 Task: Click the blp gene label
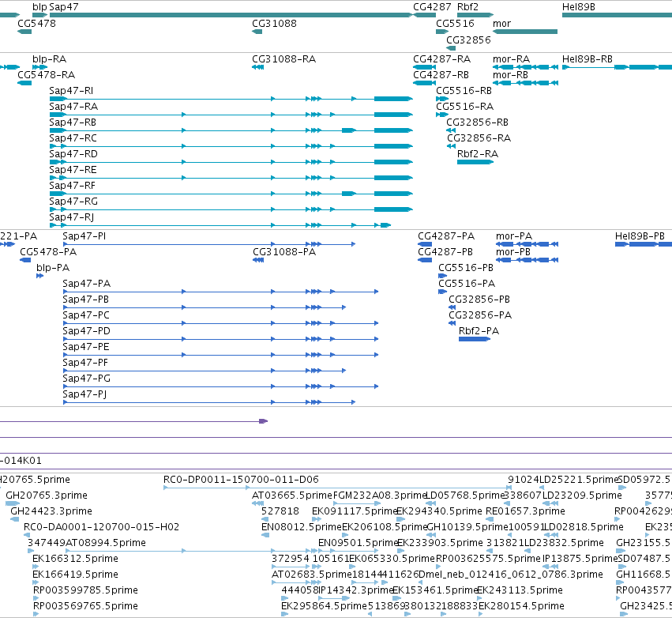pos(39,7)
